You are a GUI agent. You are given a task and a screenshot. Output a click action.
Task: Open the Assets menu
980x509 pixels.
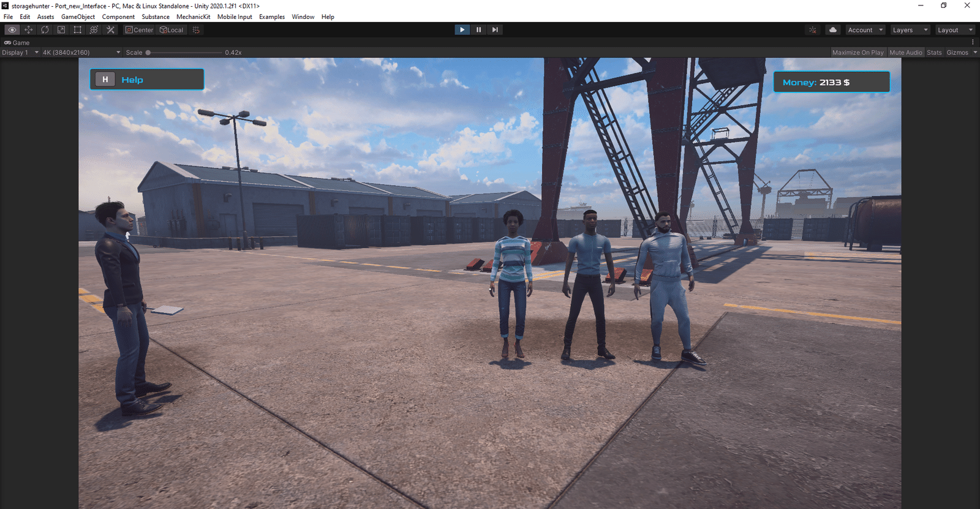click(x=45, y=17)
